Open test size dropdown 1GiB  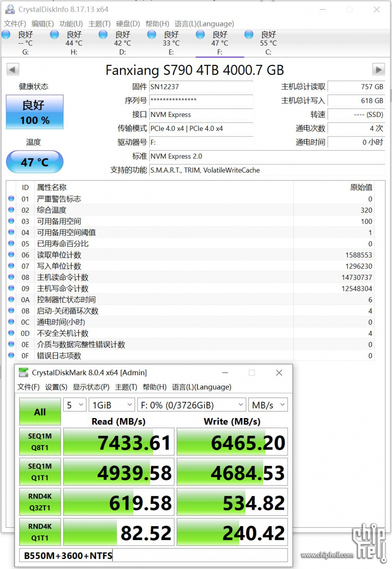(112, 405)
